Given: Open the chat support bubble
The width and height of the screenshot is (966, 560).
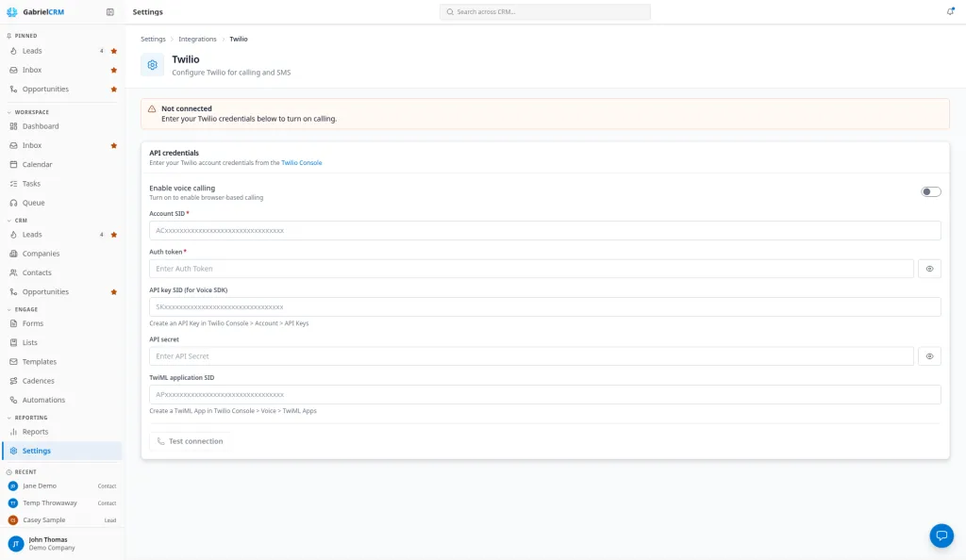Looking at the screenshot, I should (x=941, y=535).
